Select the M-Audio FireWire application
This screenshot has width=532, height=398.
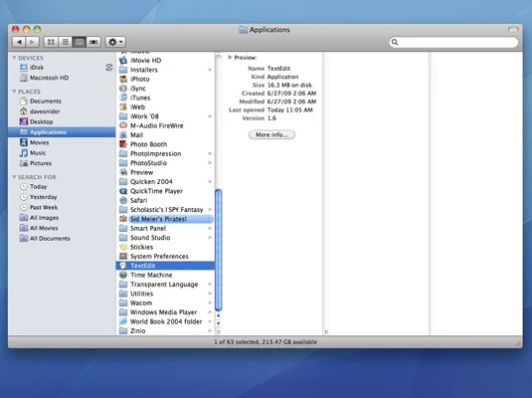166,125
